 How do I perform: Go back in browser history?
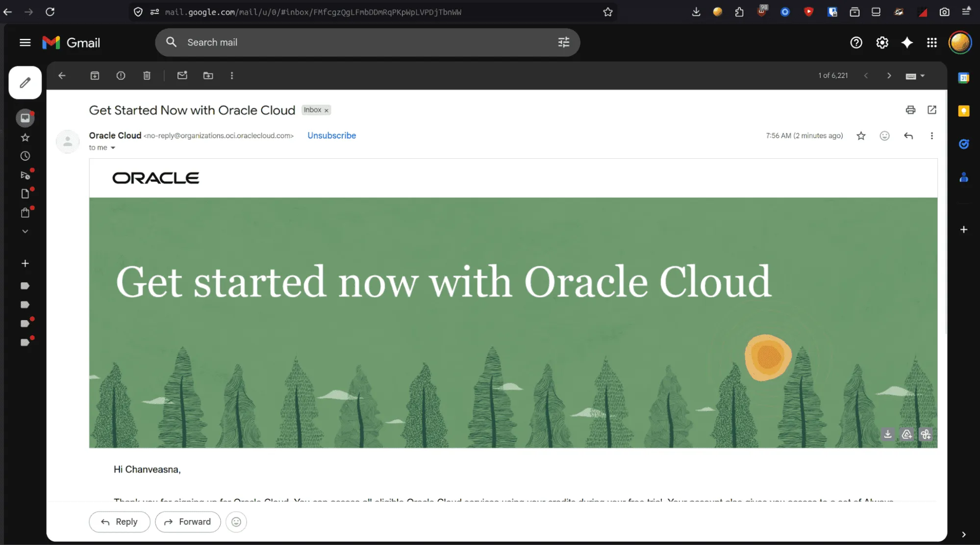coord(8,12)
